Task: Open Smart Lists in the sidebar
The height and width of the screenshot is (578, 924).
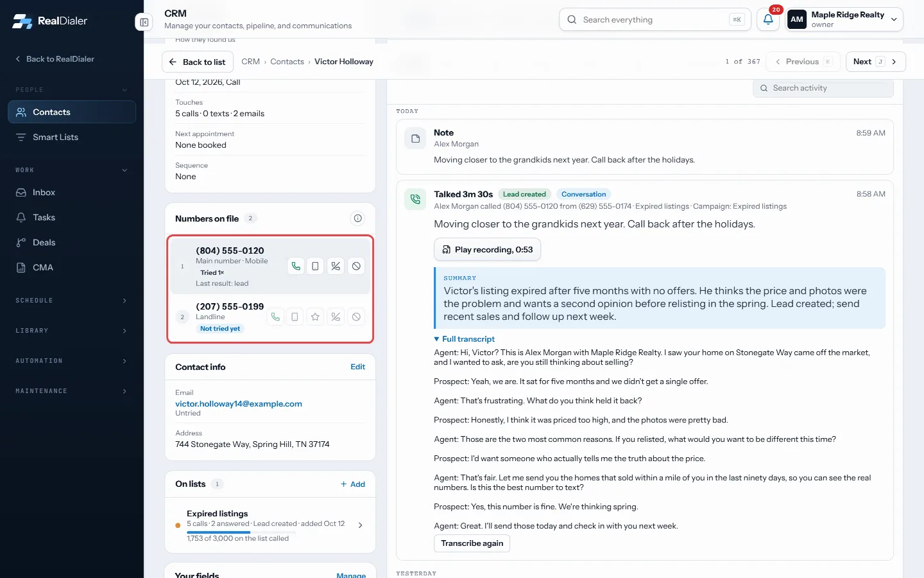Action: tap(72, 137)
